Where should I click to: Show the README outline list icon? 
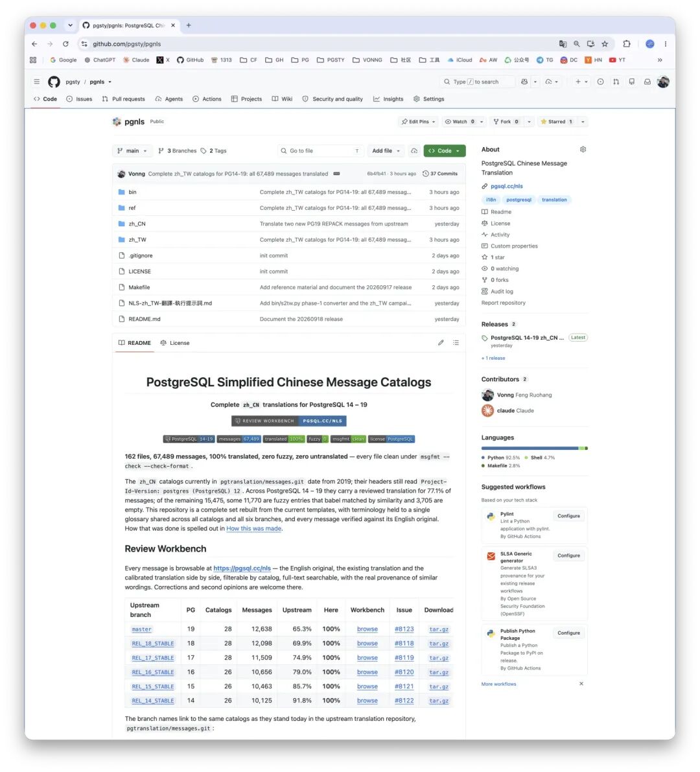pos(456,343)
